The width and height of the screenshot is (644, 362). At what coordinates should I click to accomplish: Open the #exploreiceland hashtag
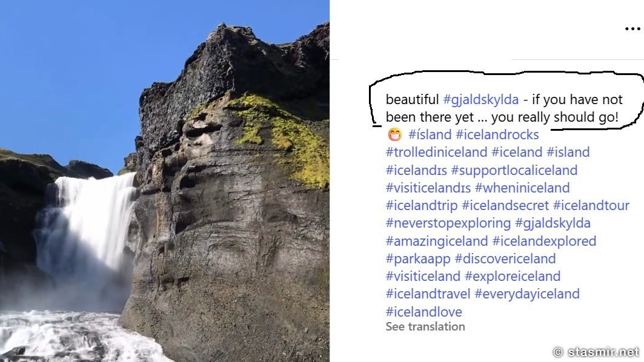[x=513, y=276]
